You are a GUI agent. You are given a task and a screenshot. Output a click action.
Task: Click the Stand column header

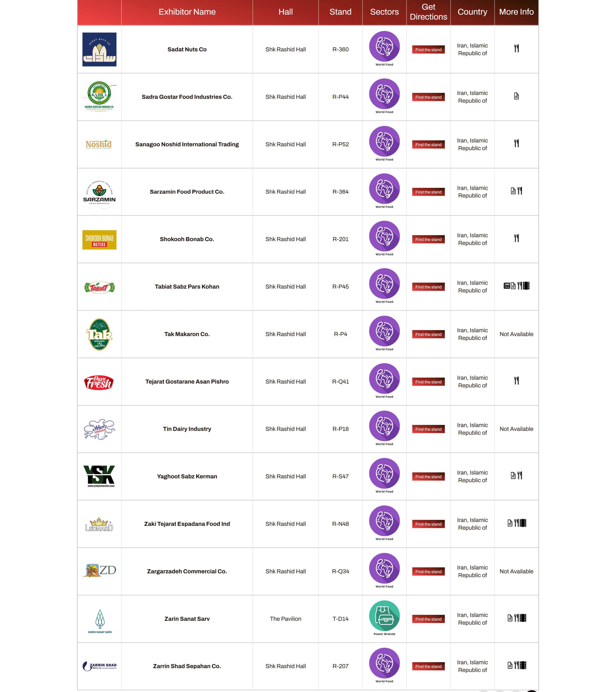point(340,12)
